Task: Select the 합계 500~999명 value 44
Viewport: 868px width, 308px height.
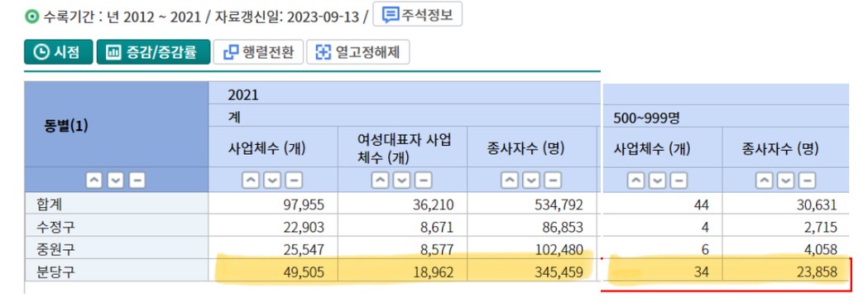Action: [x=702, y=205]
